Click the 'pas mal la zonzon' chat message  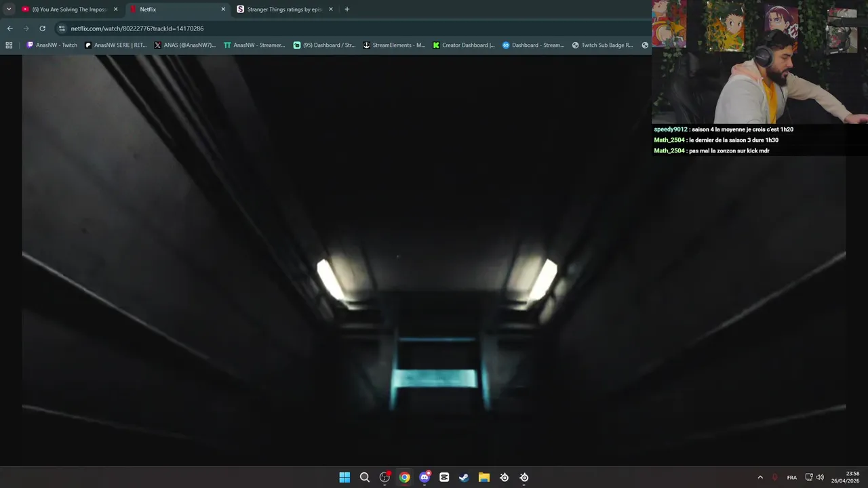tap(712, 151)
